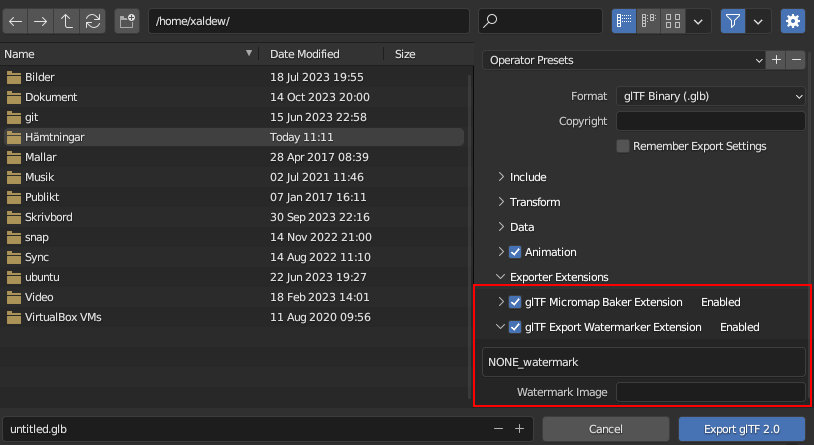Open the Dokument folder
This screenshot has height=445, width=814.
click(x=234, y=97)
